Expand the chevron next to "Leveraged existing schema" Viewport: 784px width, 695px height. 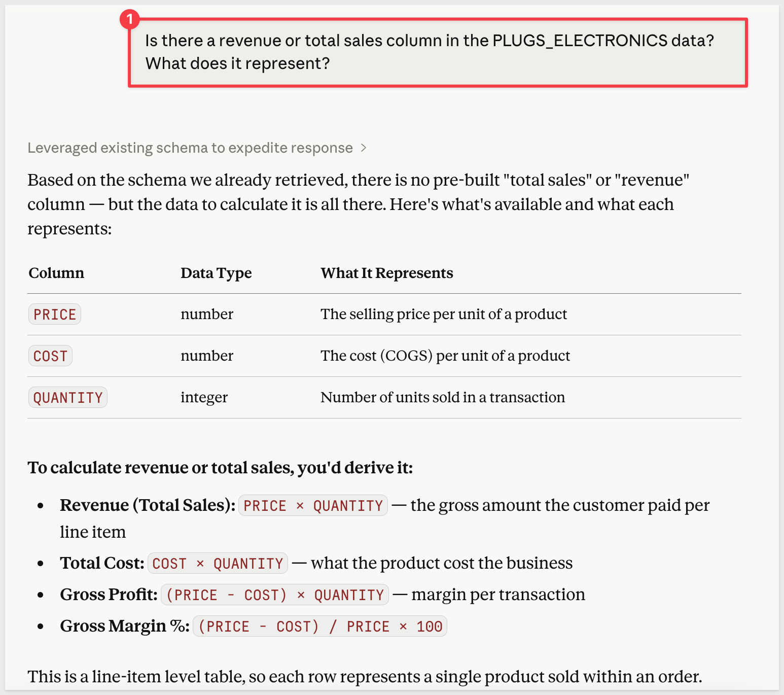coord(364,148)
